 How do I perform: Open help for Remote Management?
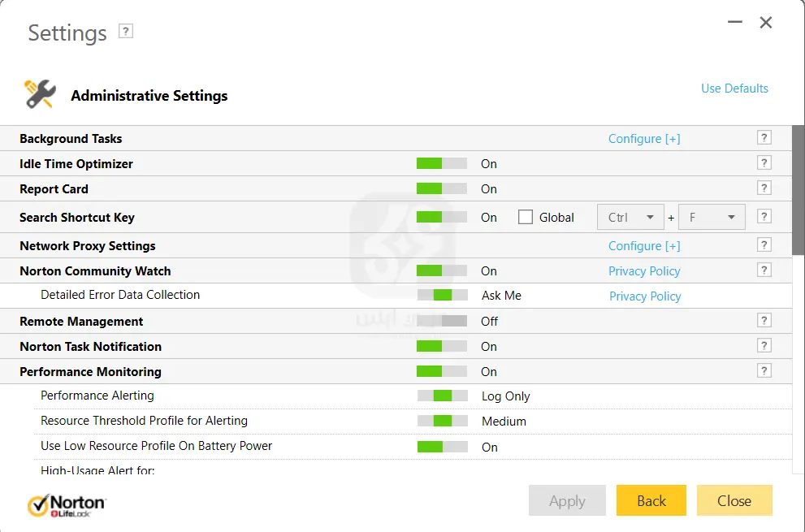click(x=764, y=320)
